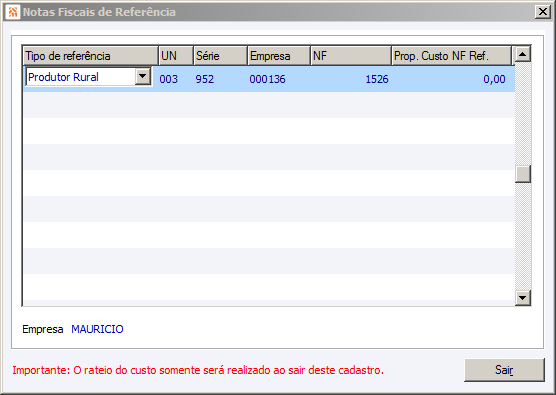
Task: Click the application icon in the title bar
Action: tap(12, 12)
